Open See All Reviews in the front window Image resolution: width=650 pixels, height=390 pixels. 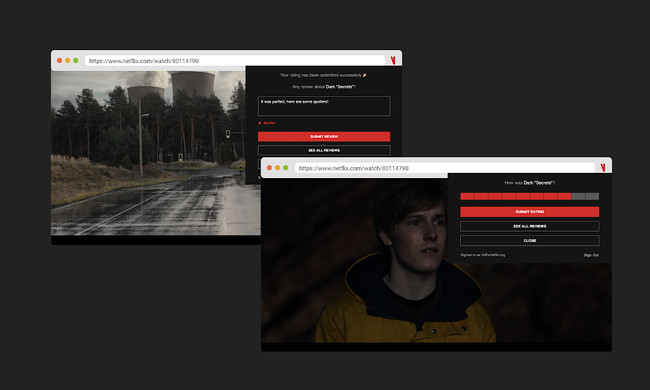(529, 226)
